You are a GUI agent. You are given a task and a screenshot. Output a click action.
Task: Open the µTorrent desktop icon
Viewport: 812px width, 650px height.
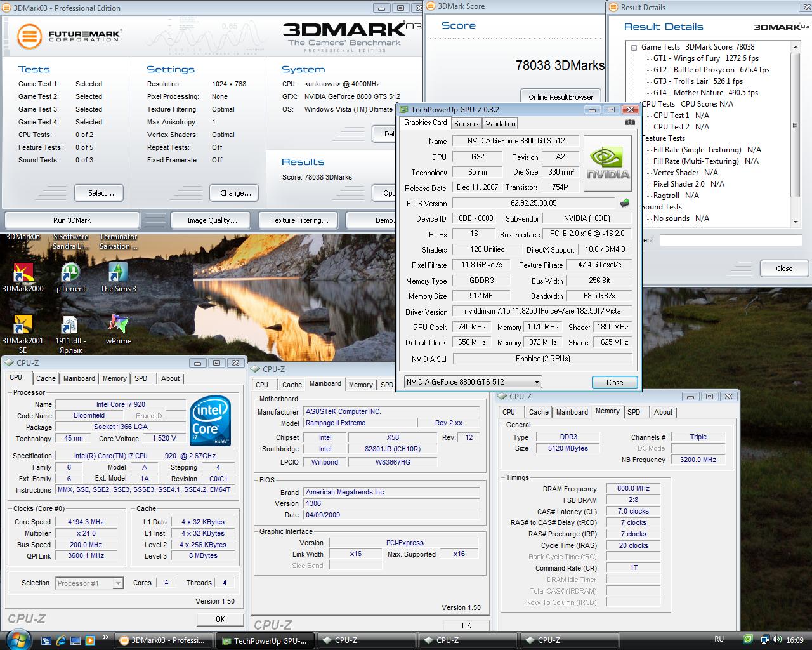pyautogui.click(x=71, y=278)
